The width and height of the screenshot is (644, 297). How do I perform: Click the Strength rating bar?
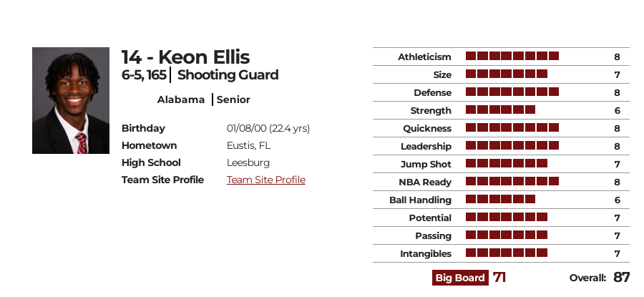point(500,109)
